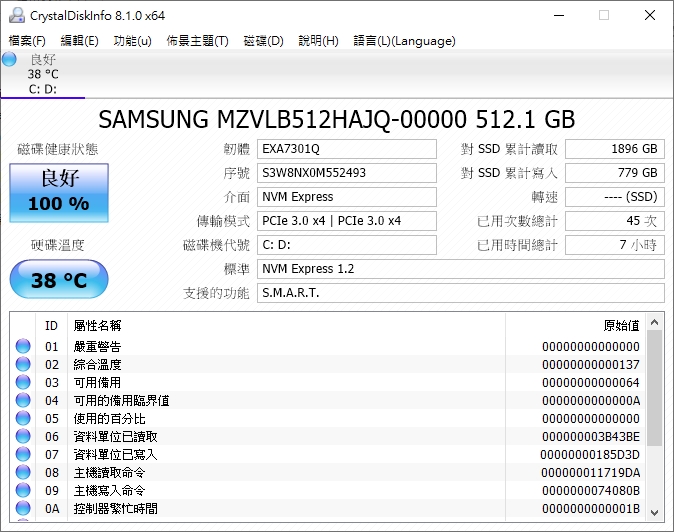Click total host reads value 1896 GB

pyautogui.click(x=615, y=149)
